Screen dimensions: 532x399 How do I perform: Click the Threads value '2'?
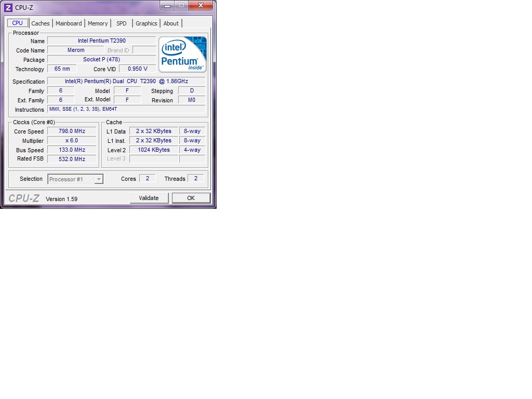(x=196, y=178)
